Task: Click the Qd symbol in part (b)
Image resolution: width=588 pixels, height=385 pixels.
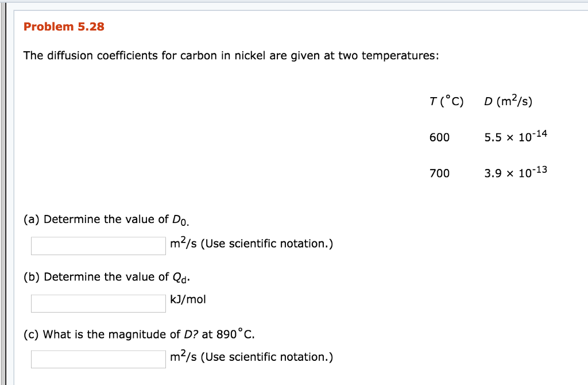Action: (179, 277)
